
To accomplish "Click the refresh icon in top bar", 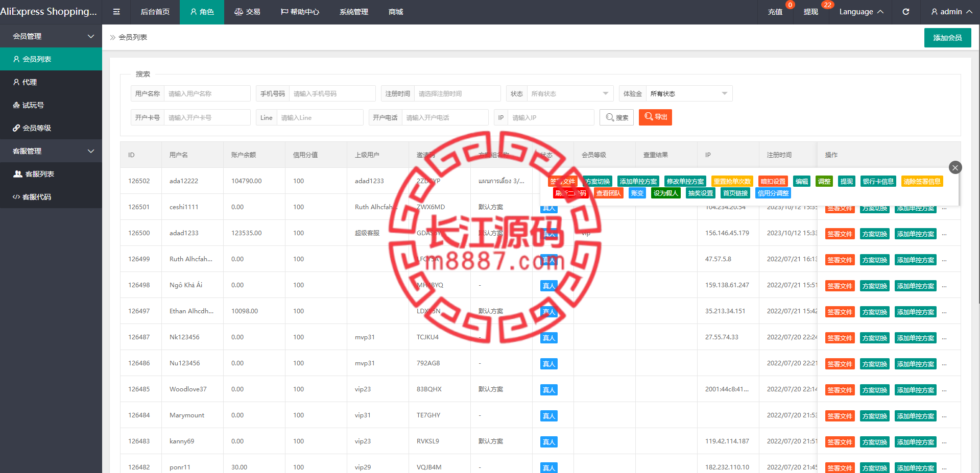I will point(905,12).
